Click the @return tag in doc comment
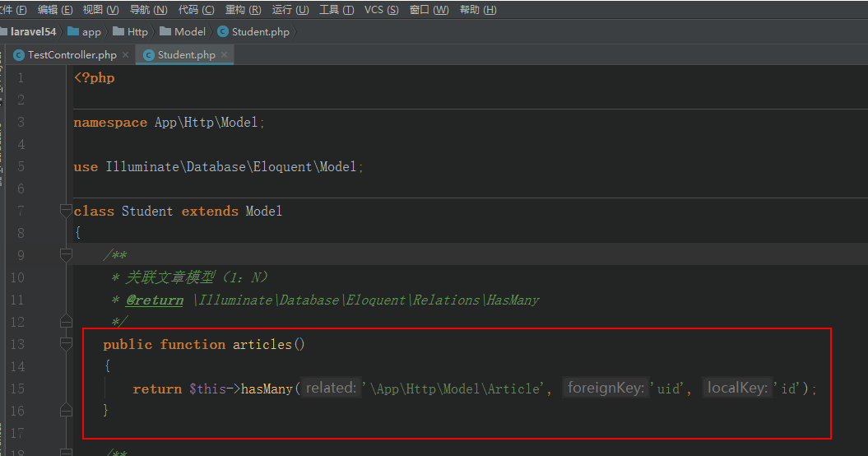This screenshot has width=868, height=456. [154, 300]
